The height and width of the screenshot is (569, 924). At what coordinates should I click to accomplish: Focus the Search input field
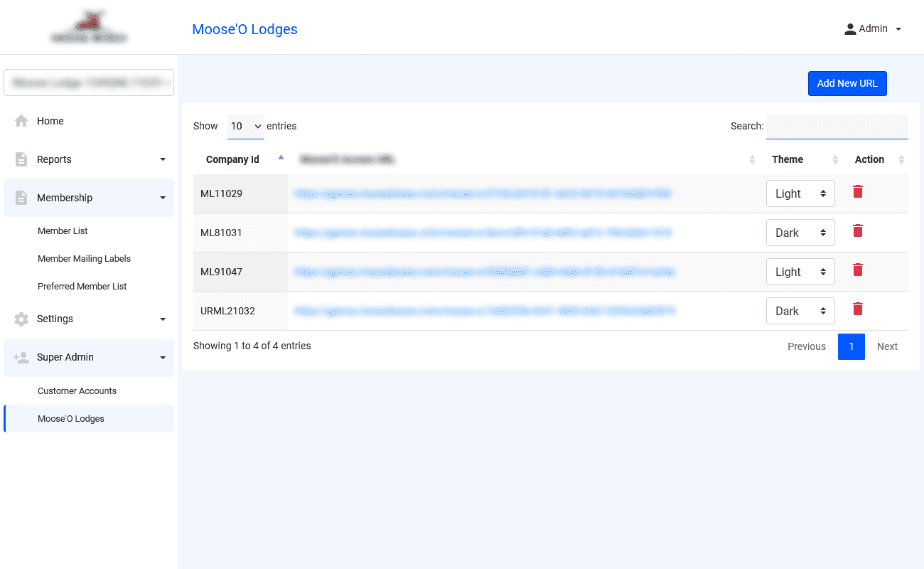(837, 126)
